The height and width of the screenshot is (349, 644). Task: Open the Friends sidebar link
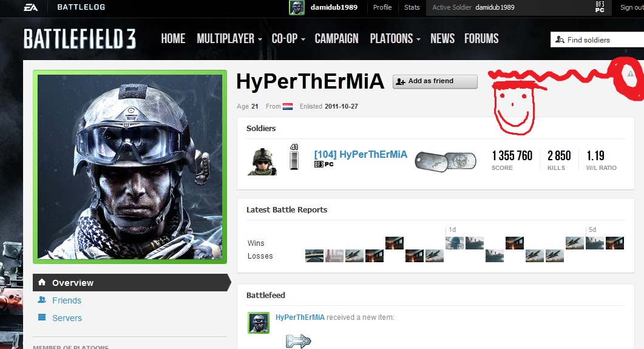pos(67,300)
